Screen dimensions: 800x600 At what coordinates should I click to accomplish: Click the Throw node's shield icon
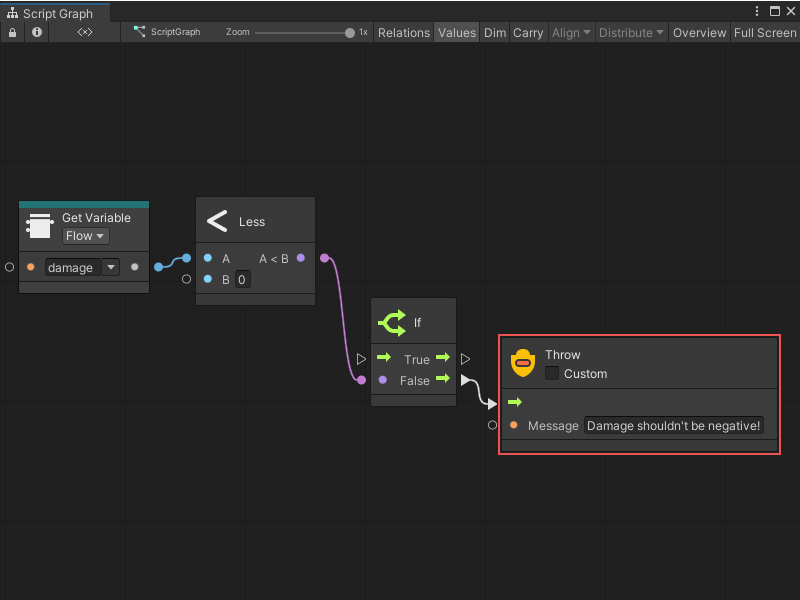pos(523,363)
